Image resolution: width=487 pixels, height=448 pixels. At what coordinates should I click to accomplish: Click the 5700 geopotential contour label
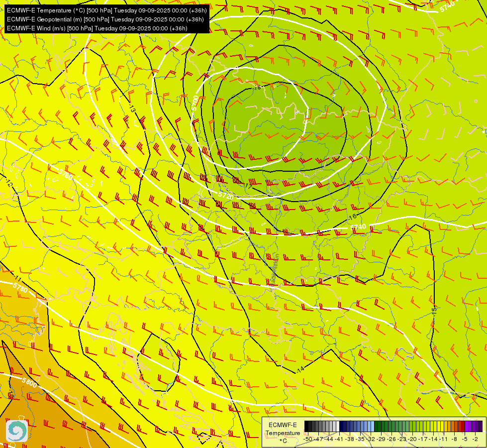[195, 103]
